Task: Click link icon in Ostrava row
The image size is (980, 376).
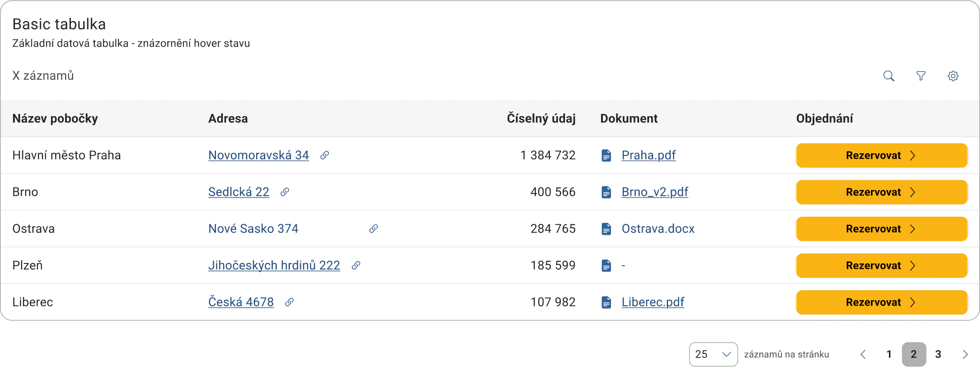Action: click(373, 228)
